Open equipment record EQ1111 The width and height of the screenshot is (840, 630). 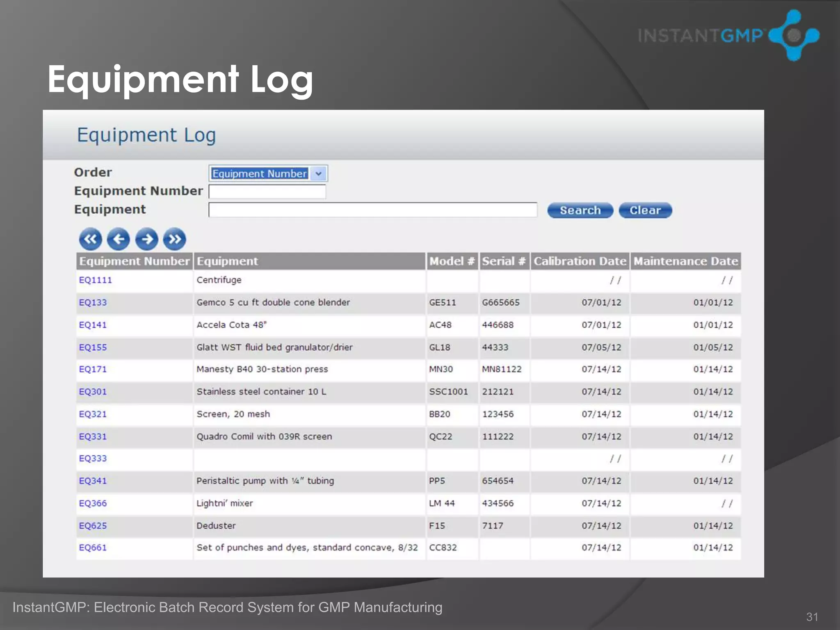coord(95,280)
